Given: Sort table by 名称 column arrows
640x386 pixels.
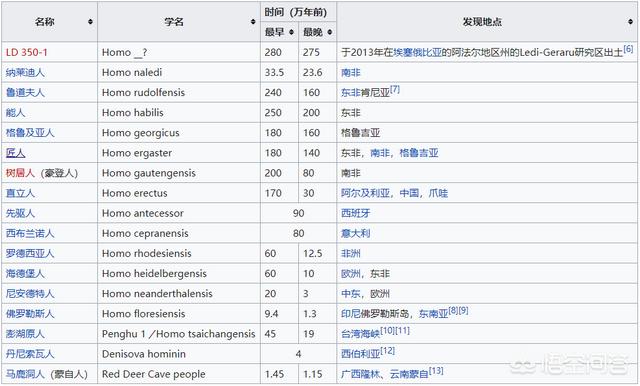Looking at the screenshot, I should (90, 22).
